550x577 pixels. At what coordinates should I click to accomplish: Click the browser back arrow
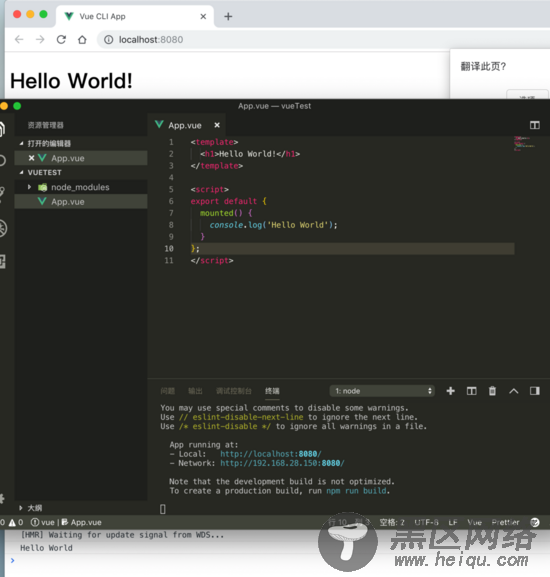19,39
